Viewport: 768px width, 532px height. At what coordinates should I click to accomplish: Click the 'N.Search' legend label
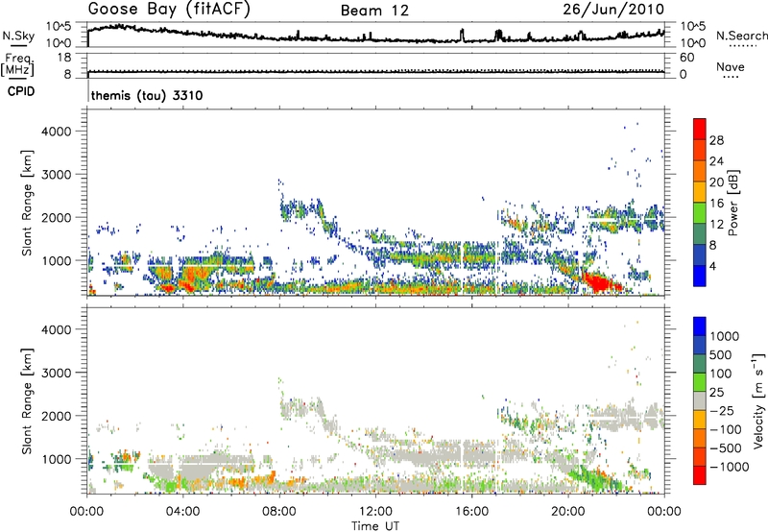(x=741, y=36)
